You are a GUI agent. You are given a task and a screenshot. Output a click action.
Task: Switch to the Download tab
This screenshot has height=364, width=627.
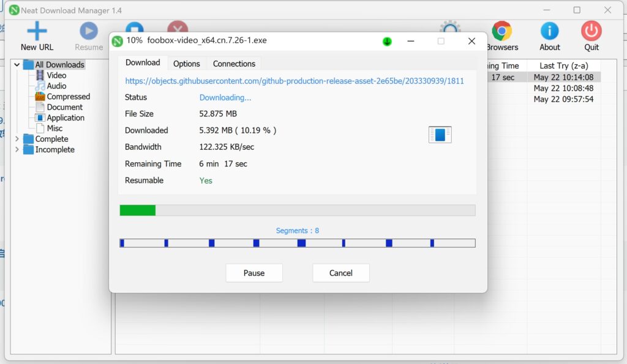(x=143, y=63)
